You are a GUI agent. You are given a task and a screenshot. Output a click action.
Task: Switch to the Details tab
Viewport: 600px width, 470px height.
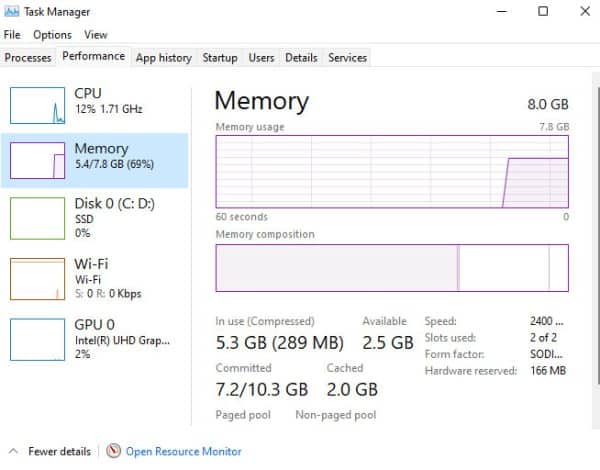[x=301, y=58]
